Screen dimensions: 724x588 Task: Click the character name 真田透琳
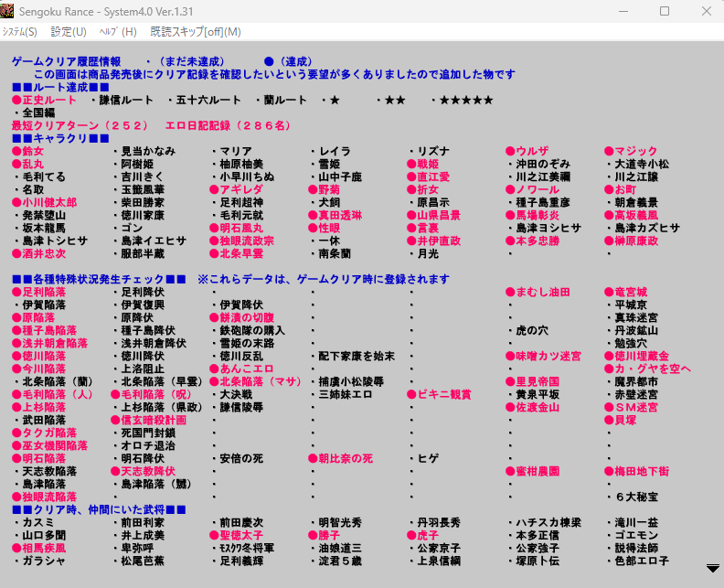pyautogui.click(x=335, y=215)
